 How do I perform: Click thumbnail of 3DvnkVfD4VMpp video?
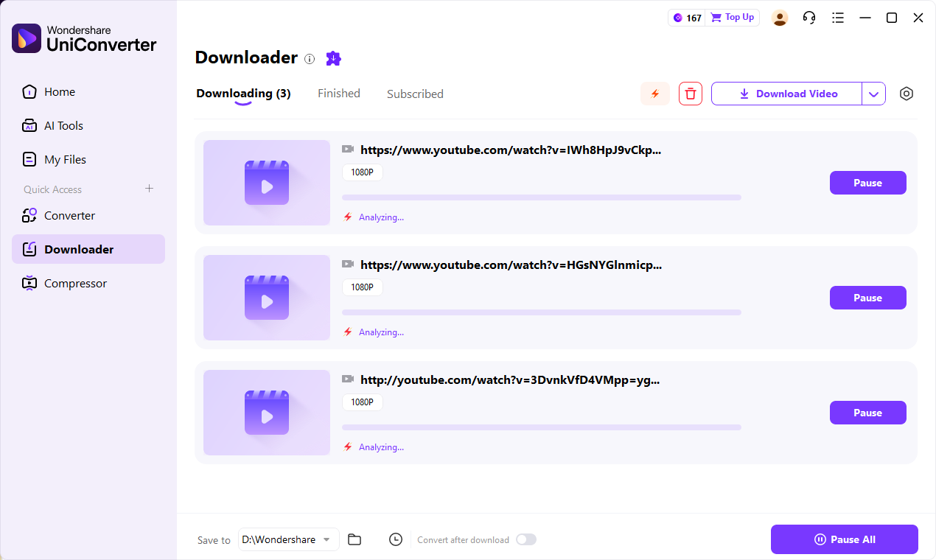coord(267,413)
